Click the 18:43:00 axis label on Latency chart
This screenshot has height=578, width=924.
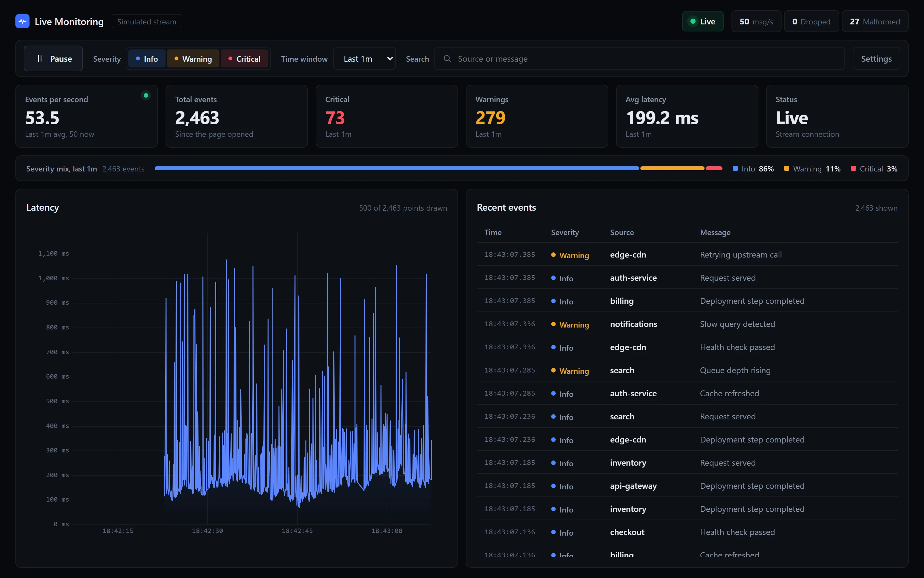(x=387, y=531)
